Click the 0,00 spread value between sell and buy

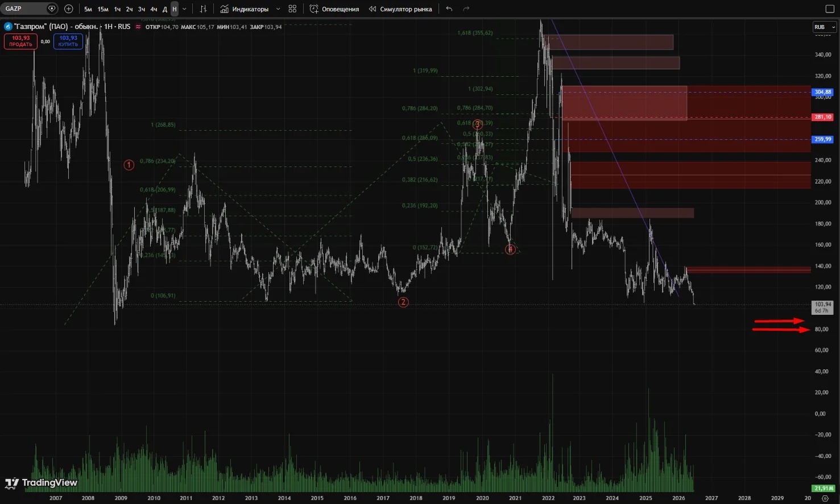click(x=45, y=41)
